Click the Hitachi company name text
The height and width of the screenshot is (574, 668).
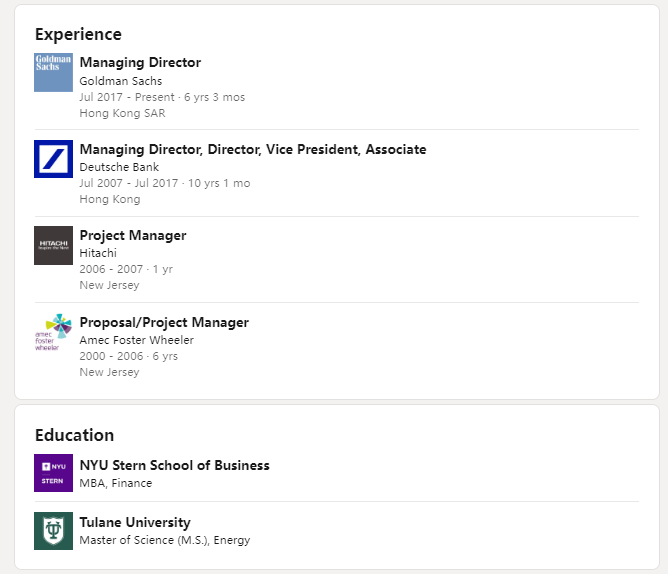pos(98,253)
